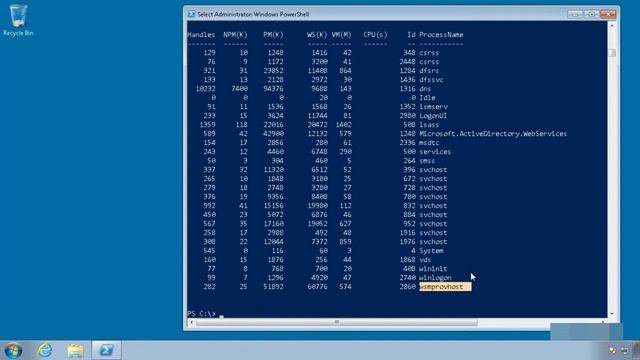Image resolution: width=640 pixels, height=360 pixels.
Task: Click the vertical scrollbar thumb
Action: tap(611, 53)
